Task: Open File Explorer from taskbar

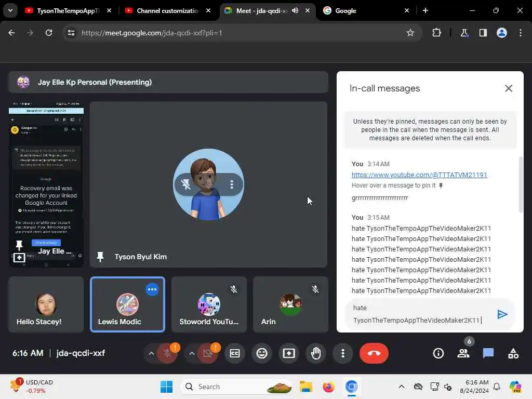Action: pos(305,387)
